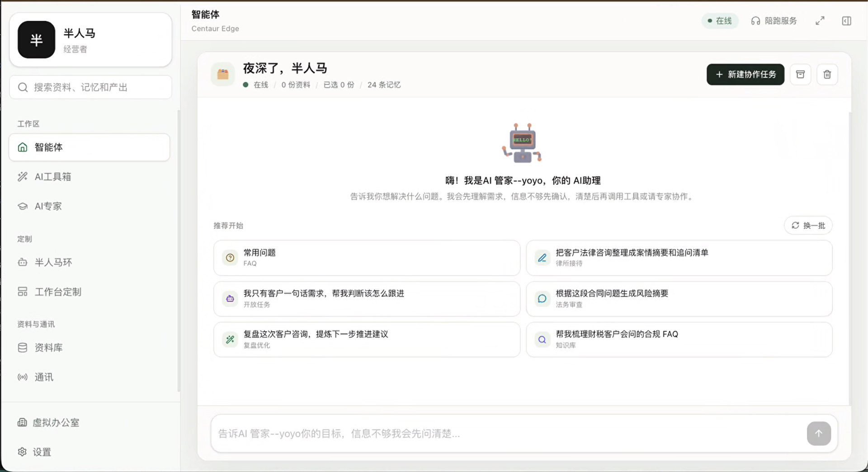Open 虚拟办公室 at the sidebar bottom

[90, 422]
